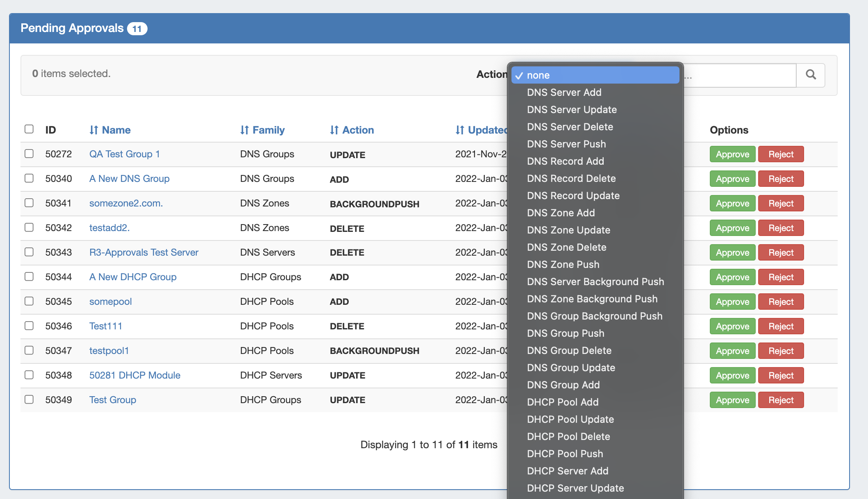Tick the checkbox for row 50349
This screenshot has height=499, width=868.
29,399
